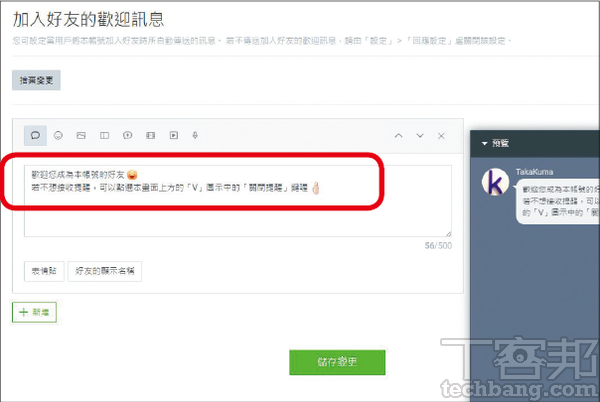
Task: Move message block down with arrow
Action: click(420, 136)
